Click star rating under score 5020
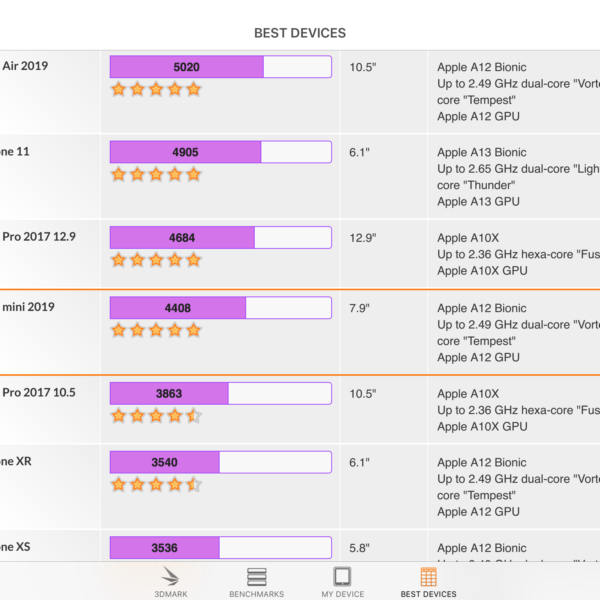The height and width of the screenshot is (600, 600). [x=156, y=89]
